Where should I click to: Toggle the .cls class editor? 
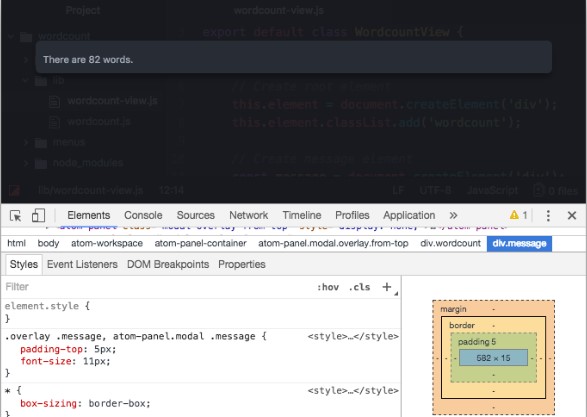coord(359,287)
